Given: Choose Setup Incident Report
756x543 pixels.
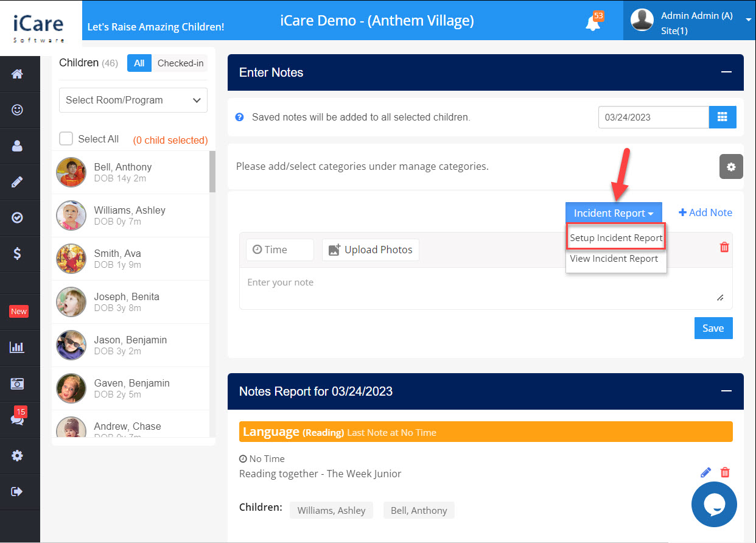Looking at the screenshot, I should [616, 238].
